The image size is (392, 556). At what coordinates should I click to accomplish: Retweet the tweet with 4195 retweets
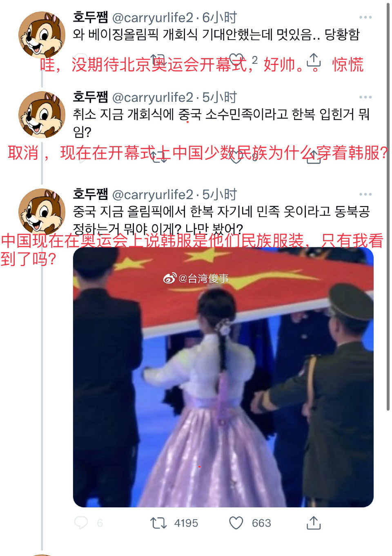click(x=158, y=523)
